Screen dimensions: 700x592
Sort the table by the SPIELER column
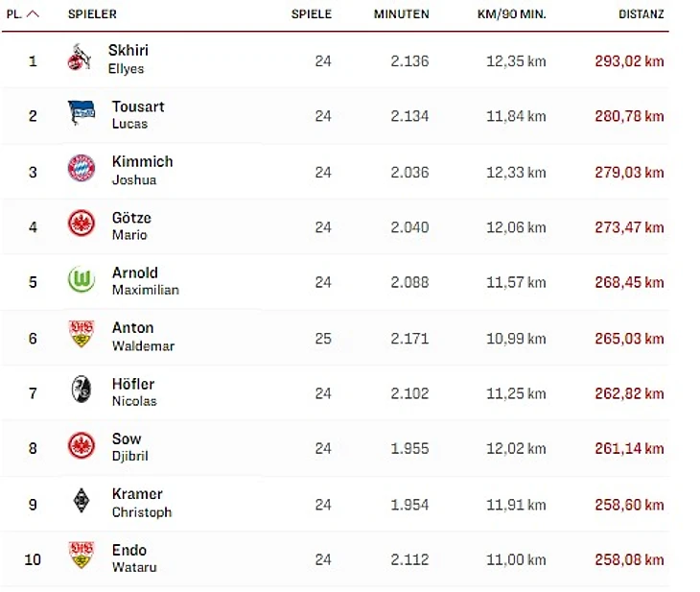coord(92,14)
